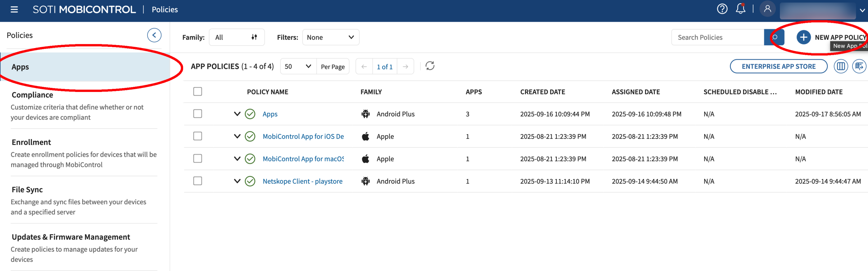The width and height of the screenshot is (868, 271).
Task: Open the hamburger main menu
Action: [14, 9]
